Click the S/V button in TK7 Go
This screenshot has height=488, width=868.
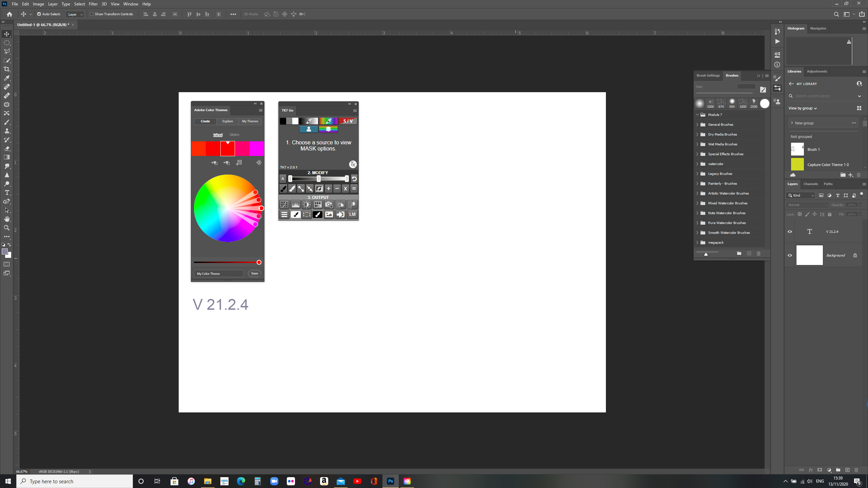pyautogui.click(x=348, y=121)
